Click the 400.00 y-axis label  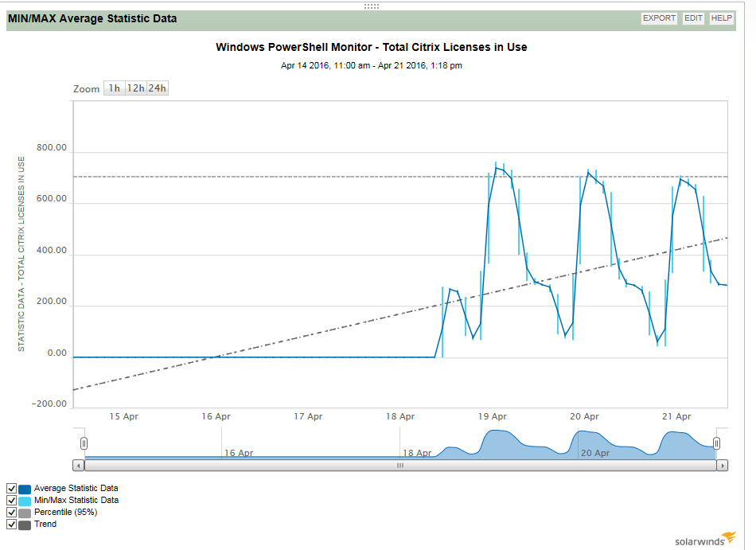pyautogui.click(x=52, y=250)
